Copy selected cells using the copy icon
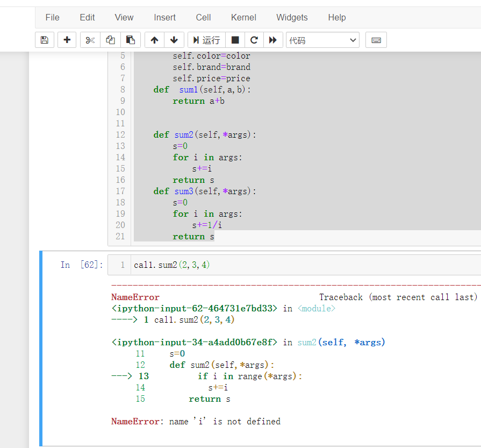 pyautogui.click(x=110, y=40)
